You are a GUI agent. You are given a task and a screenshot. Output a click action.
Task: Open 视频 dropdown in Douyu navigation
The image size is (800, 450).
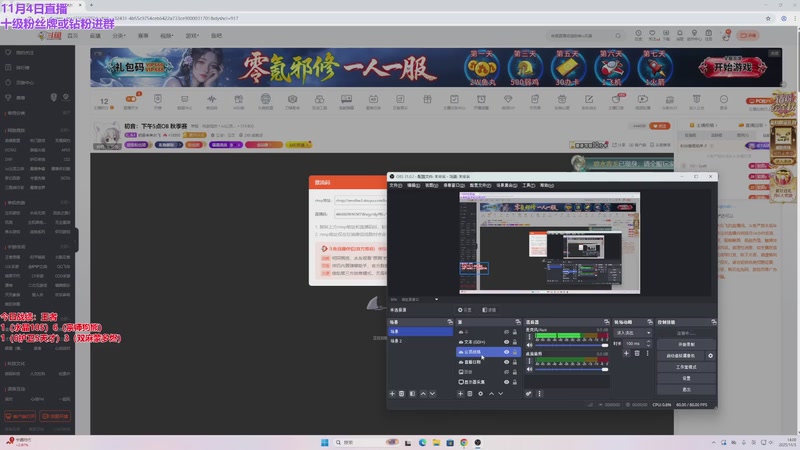tap(167, 36)
